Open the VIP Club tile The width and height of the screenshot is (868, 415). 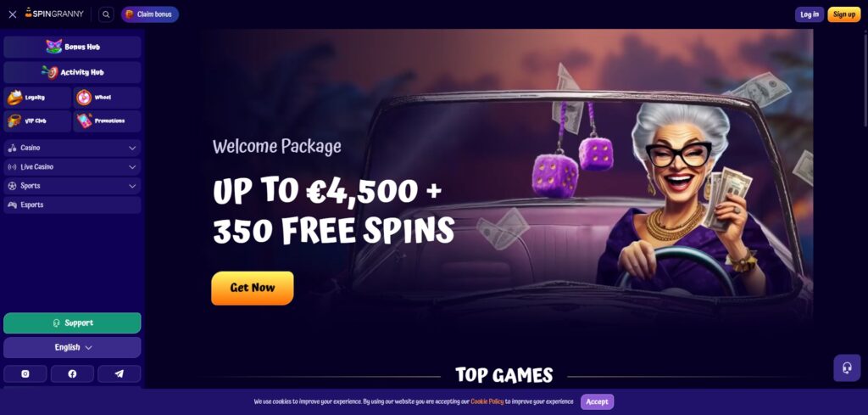(37, 121)
